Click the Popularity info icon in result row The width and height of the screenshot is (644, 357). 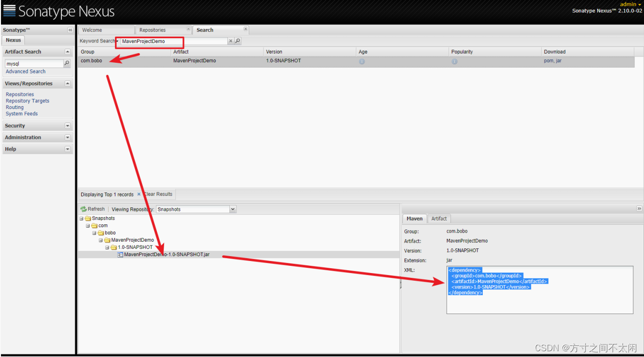point(454,61)
